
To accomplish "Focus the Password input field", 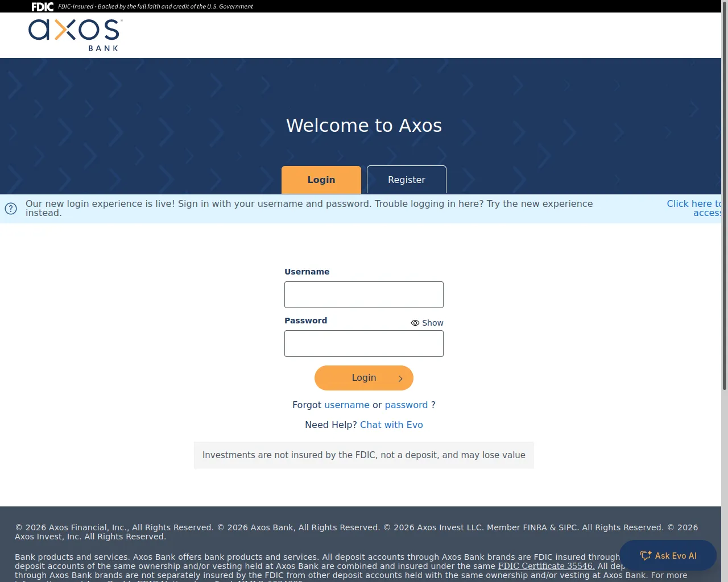I will [364, 344].
